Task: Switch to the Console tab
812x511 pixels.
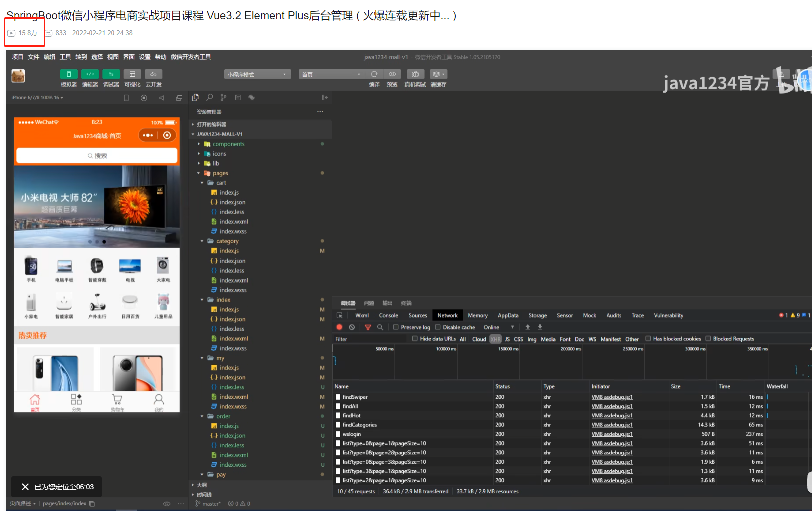Action: pyautogui.click(x=388, y=315)
